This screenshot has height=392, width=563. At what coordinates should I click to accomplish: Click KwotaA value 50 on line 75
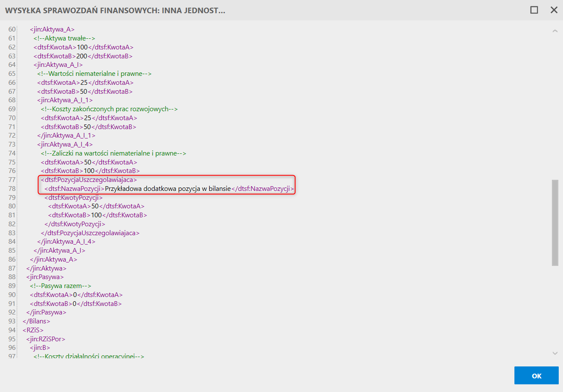[x=88, y=162]
